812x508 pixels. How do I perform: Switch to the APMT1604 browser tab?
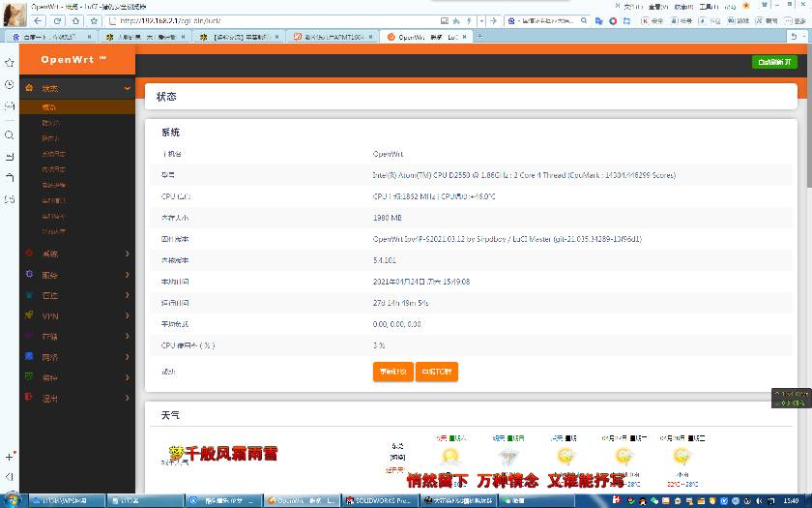click(333, 37)
